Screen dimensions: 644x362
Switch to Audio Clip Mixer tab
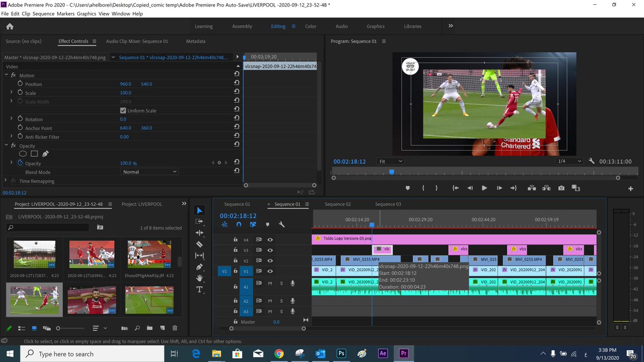point(137,41)
